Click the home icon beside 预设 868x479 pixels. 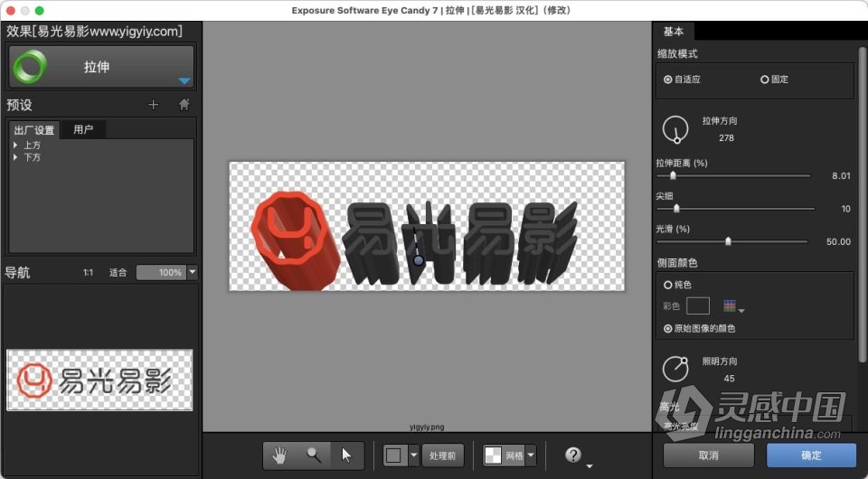[184, 105]
